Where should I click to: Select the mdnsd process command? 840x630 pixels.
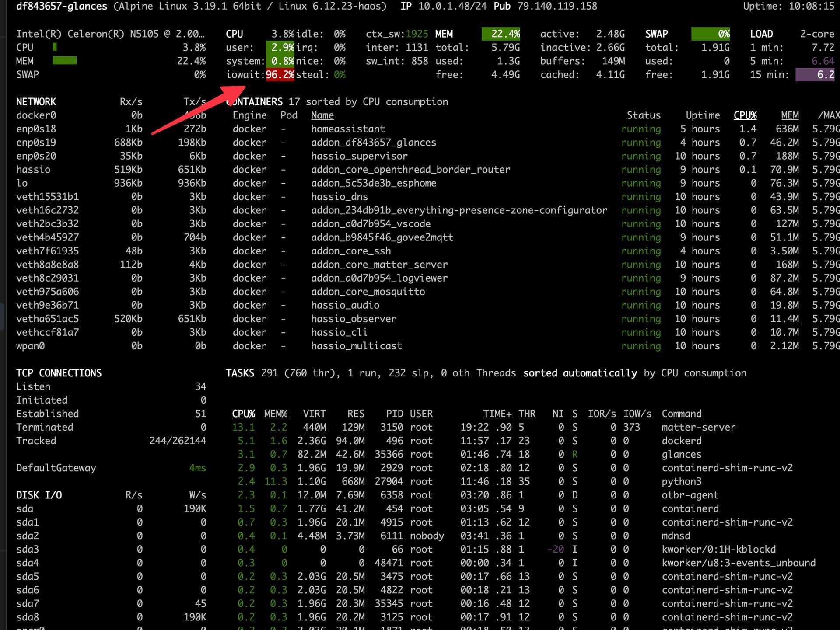point(676,536)
